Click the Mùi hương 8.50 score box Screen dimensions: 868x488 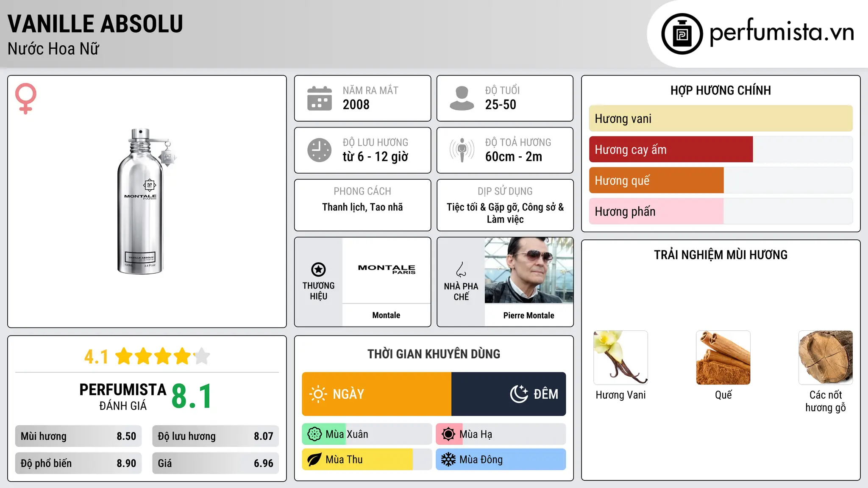(x=78, y=436)
